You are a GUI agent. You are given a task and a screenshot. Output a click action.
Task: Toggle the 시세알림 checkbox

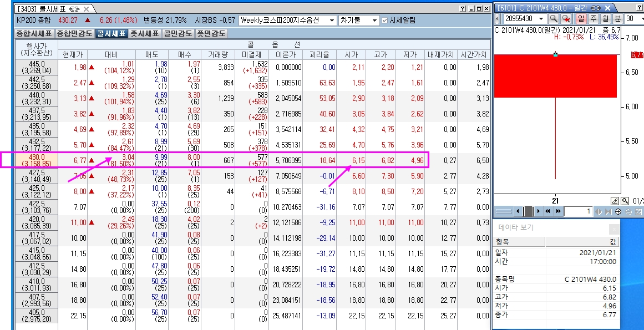coord(385,21)
